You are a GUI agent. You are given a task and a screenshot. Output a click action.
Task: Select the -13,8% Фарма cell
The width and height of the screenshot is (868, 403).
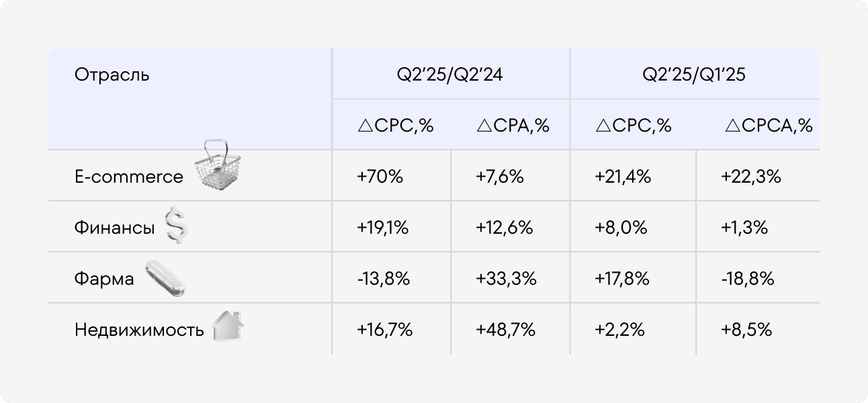(383, 279)
